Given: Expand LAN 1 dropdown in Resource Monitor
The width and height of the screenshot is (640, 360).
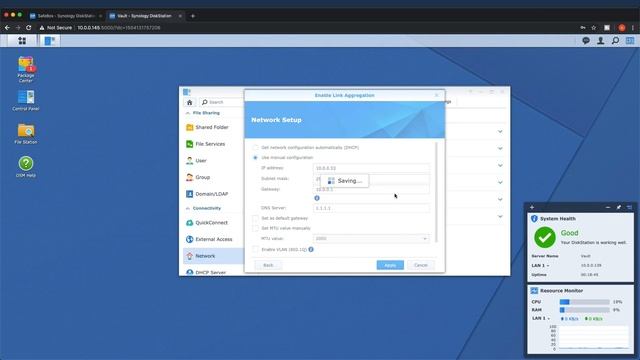Looking at the screenshot, I should click(549, 318).
